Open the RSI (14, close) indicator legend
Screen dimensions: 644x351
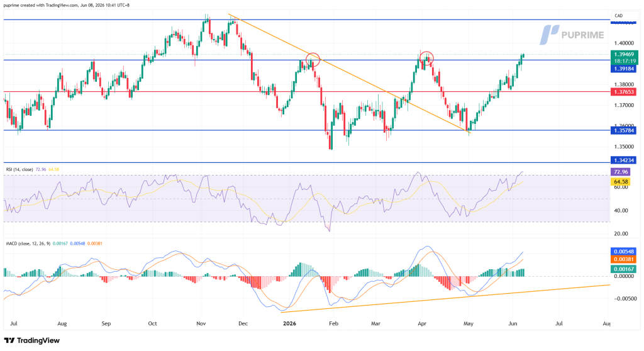(19, 169)
